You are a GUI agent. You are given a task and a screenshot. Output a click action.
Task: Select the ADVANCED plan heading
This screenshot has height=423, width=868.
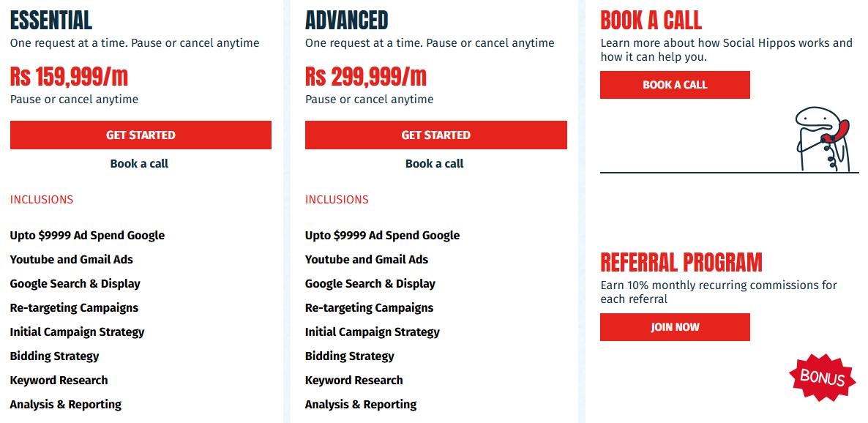pyautogui.click(x=347, y=20)
